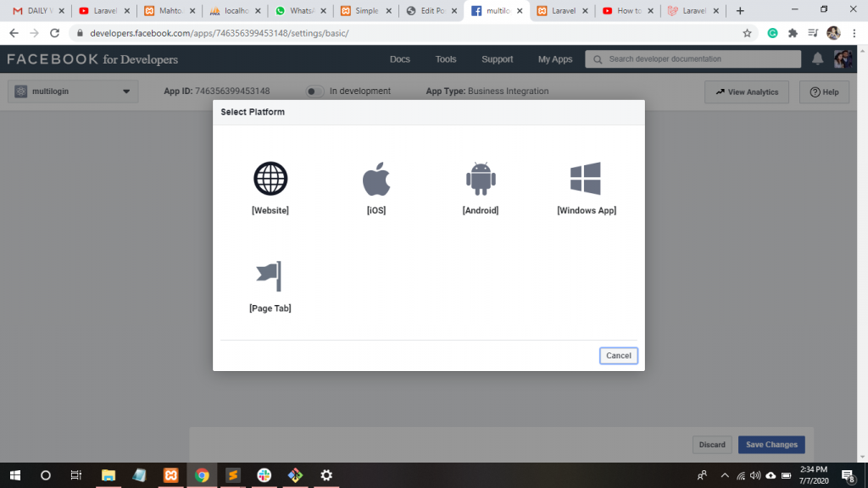Switch to the WhatsApp tab

[x=301, y=10]
